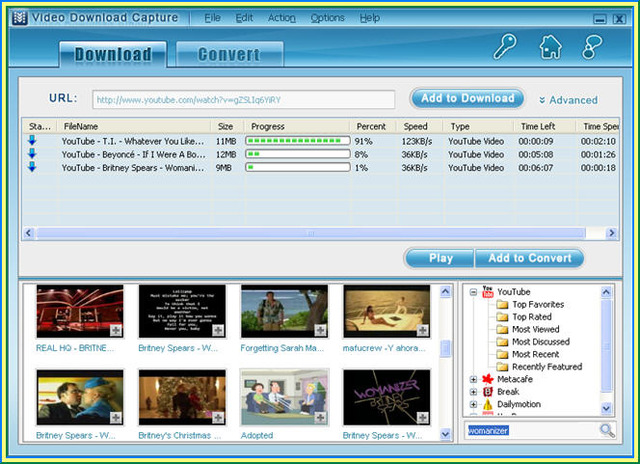Click the Break icon in tree
This screenshot has width=640, height=464.
click(487, 392)
